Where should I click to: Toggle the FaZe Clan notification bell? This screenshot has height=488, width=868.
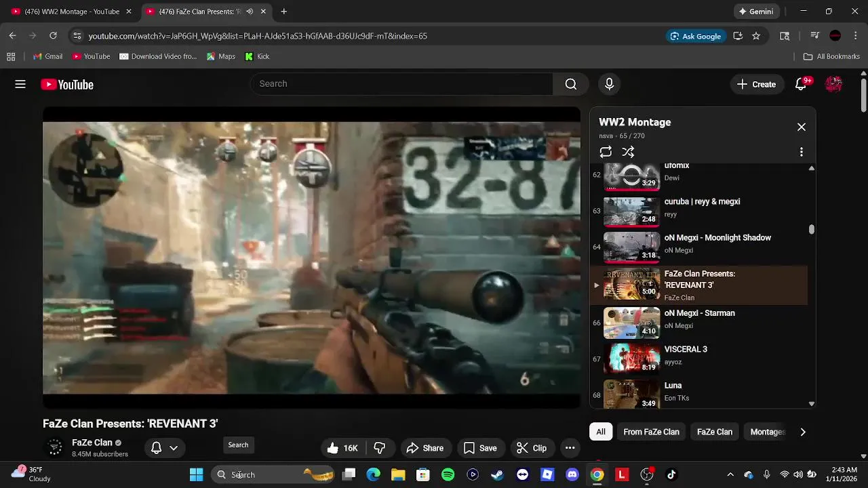(x=156, y=448)
